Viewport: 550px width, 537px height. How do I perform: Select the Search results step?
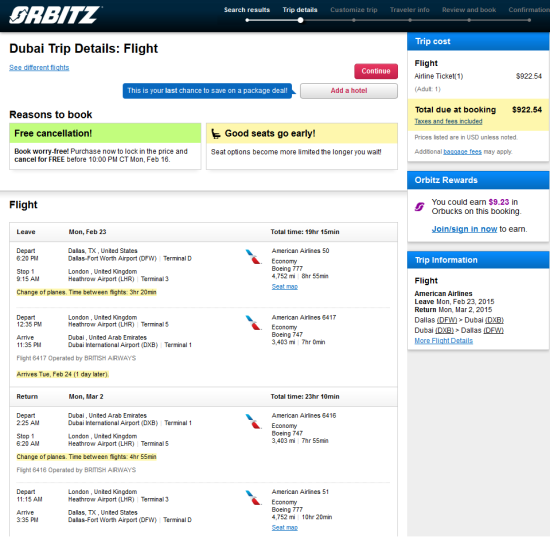coord(247,10)
